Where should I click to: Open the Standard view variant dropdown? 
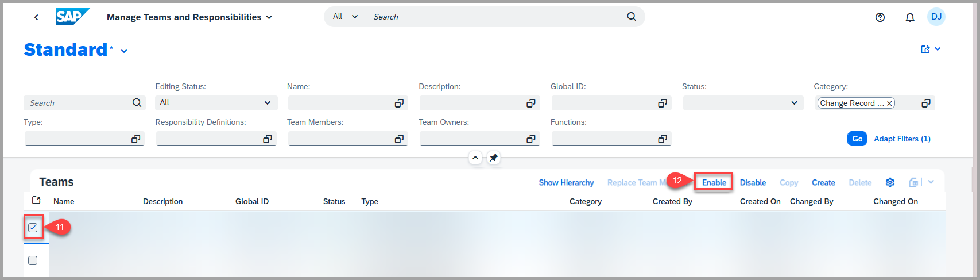[124, 51]
